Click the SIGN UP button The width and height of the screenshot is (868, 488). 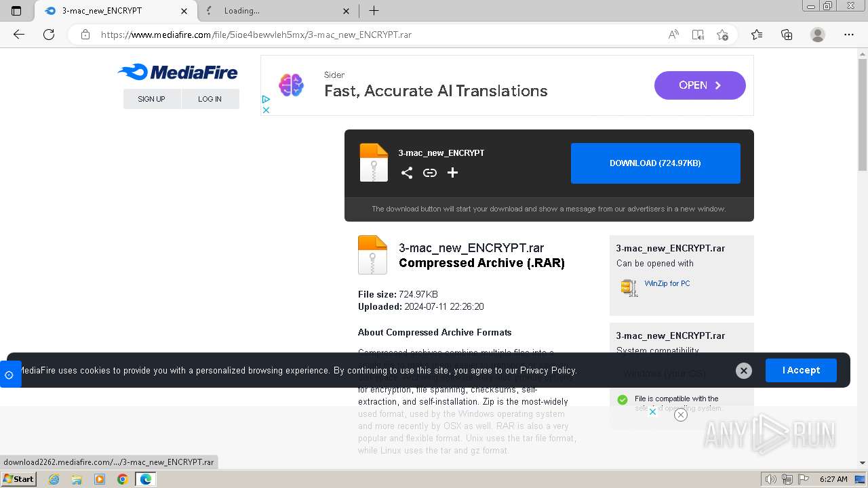[x=151, y=99]
